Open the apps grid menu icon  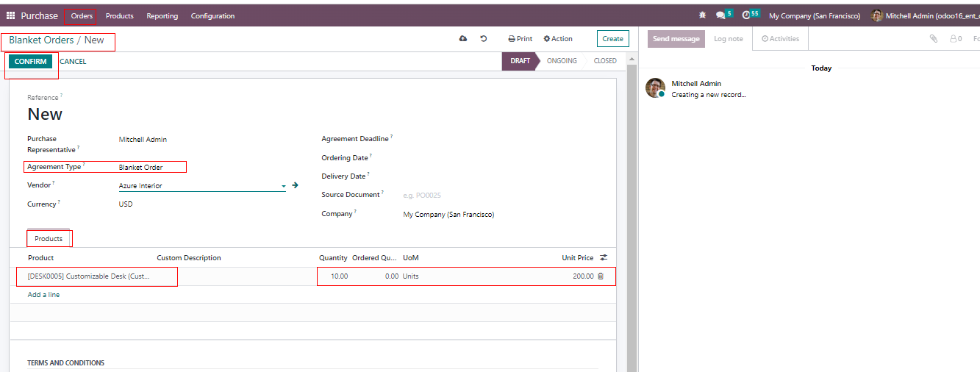pos(10,15)
